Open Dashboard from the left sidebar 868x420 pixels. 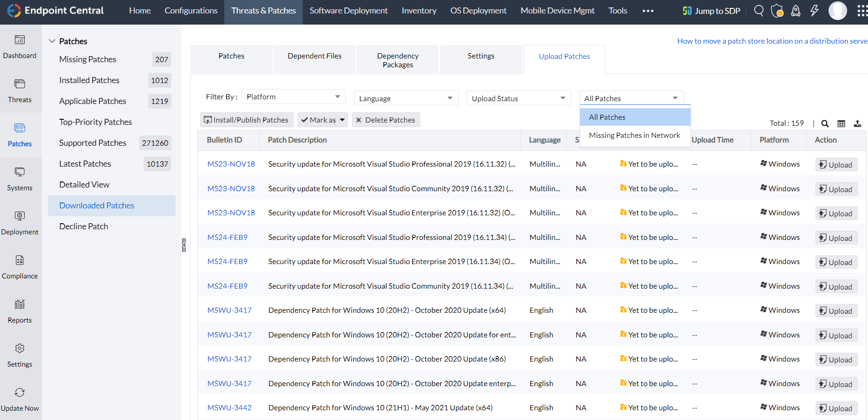point(20,47)
